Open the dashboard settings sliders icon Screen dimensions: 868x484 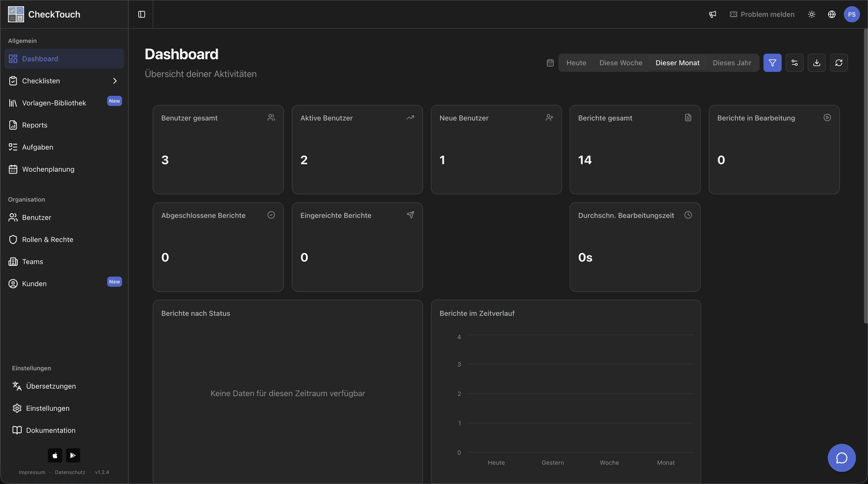pyautogui.click(x=794, y=62)
